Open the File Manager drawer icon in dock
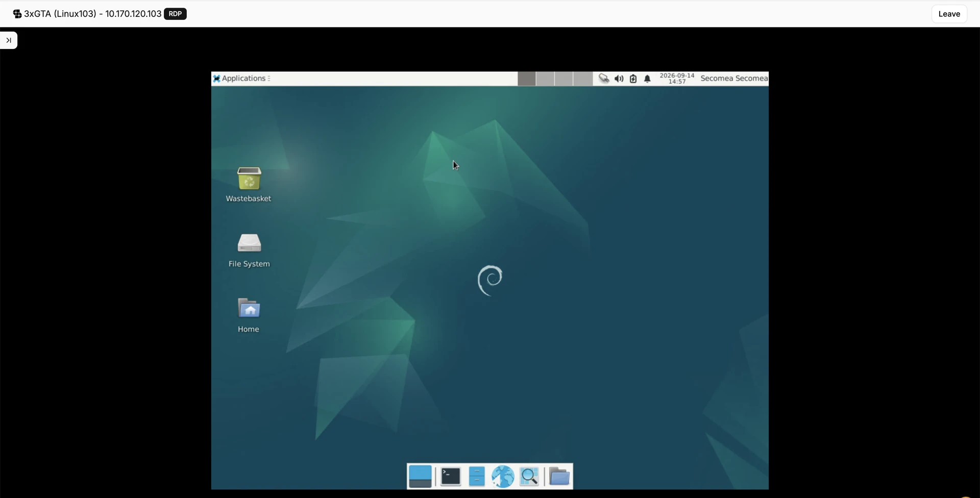The width and height of the screenshot is (980, 498). 477,477
